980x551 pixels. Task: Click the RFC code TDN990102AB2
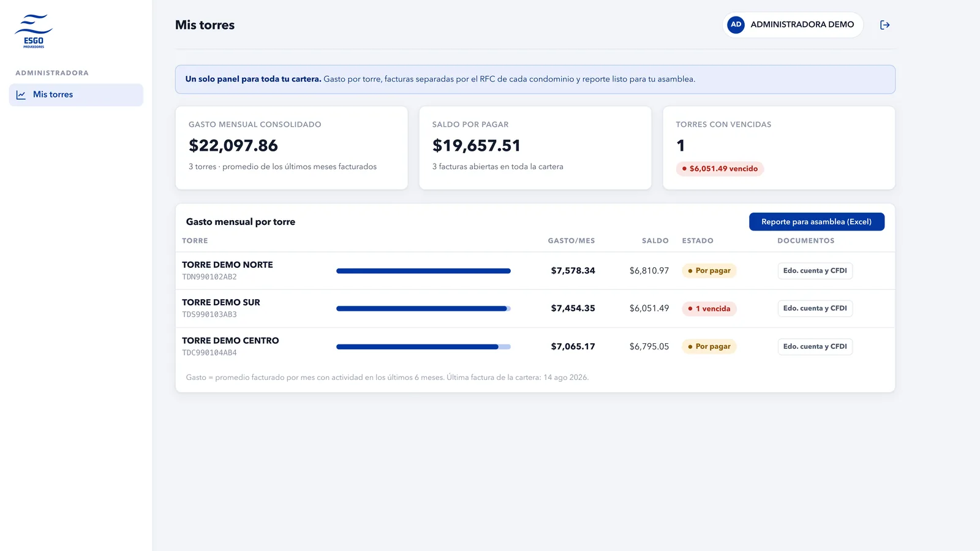pos(209,277)
